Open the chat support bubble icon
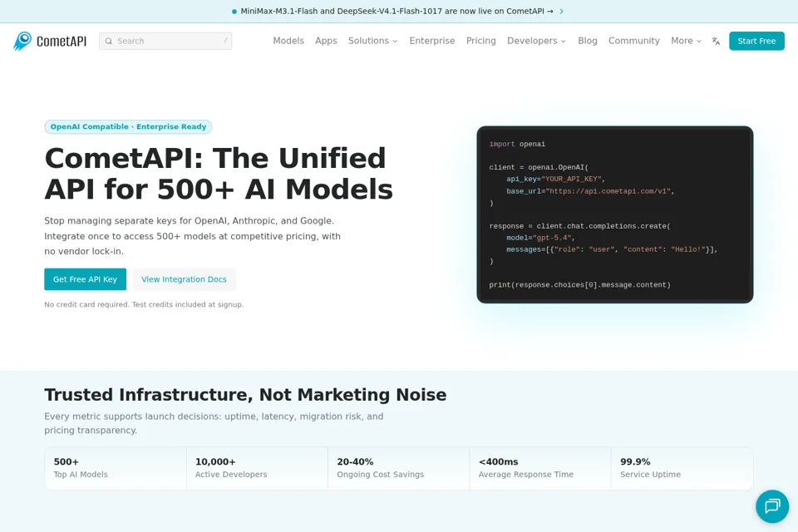 click(772, 506)
